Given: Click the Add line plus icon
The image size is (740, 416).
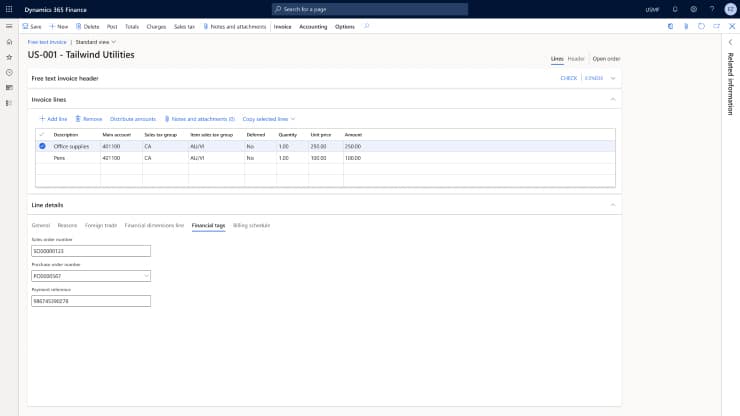Looking at the screenshot, I should click(42, 119).
